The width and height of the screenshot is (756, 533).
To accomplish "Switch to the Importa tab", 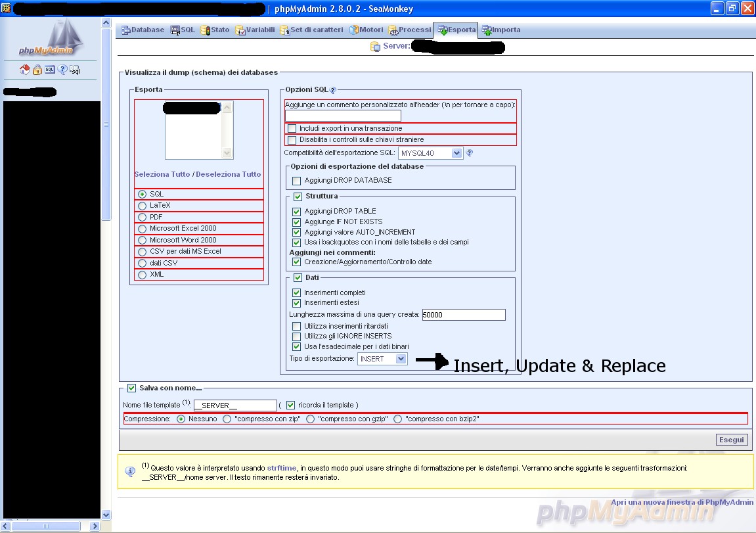I will pos(501,30).
